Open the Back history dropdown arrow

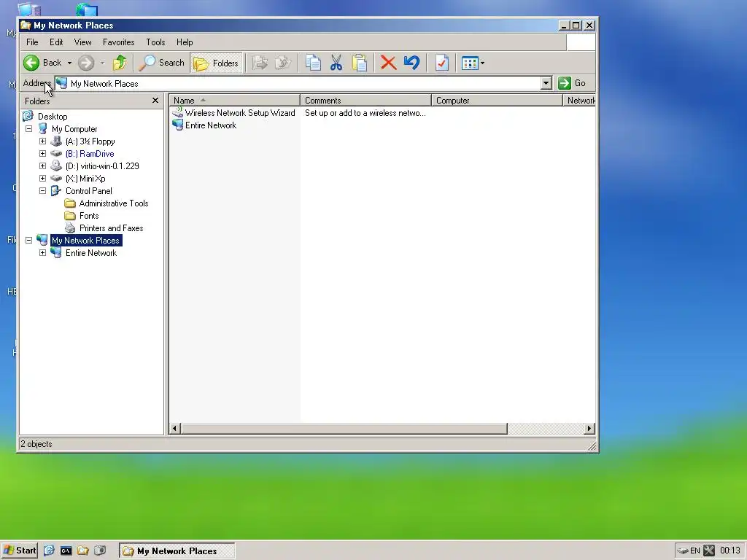[x=69, y=63]
